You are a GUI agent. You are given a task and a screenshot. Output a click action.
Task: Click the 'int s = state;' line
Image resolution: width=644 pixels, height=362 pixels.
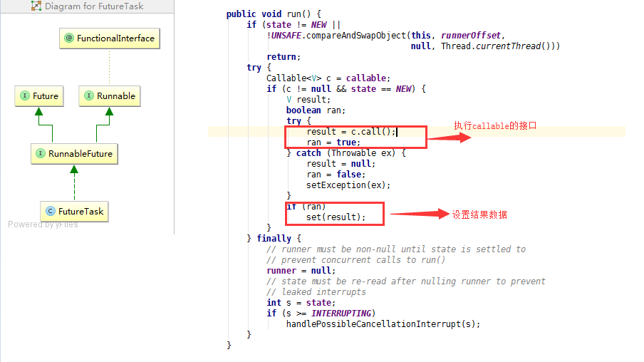pyautogui.click(x=301, y=302)
